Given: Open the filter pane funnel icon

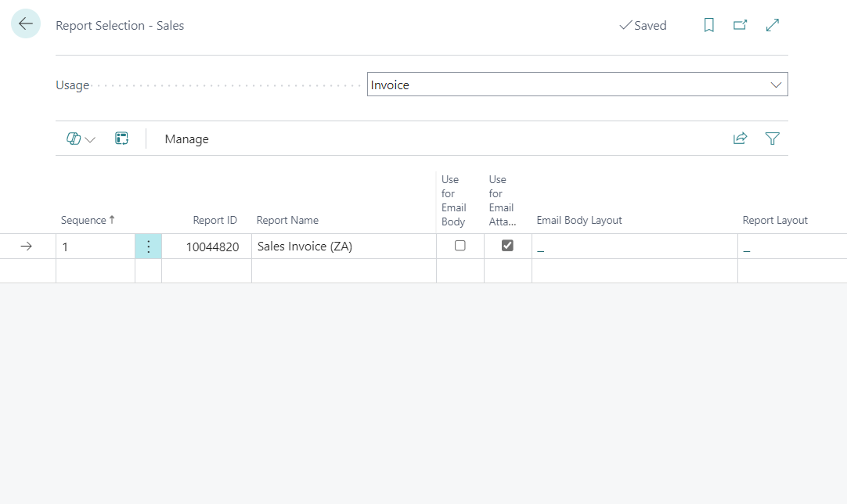Looking at the screenshot, I should [773, 139].
